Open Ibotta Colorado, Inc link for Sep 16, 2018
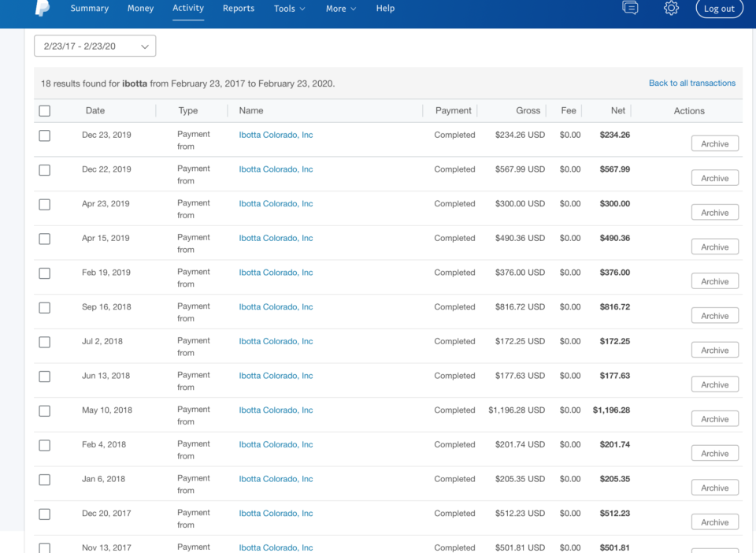This screenshot has height=553, width=756. [276, 306]
